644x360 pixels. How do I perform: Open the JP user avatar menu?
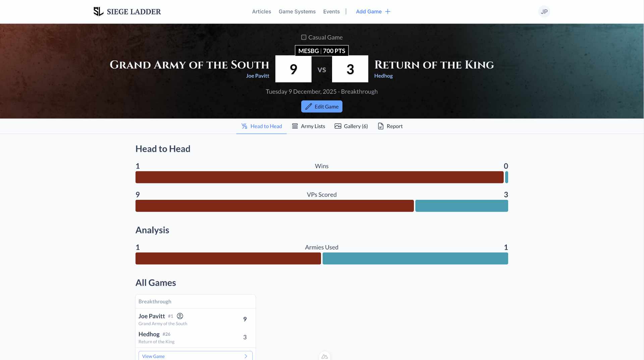[544, 11]
